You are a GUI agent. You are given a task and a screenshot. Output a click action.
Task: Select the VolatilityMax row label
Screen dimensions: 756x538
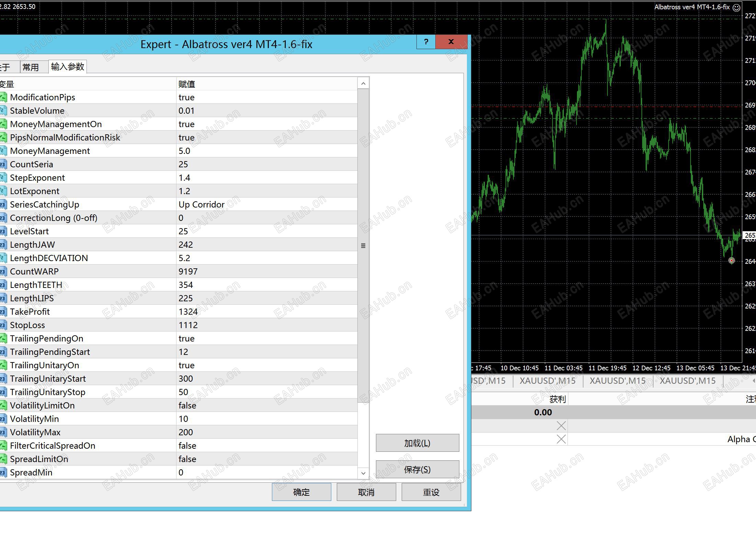click(x=35, y=432)
